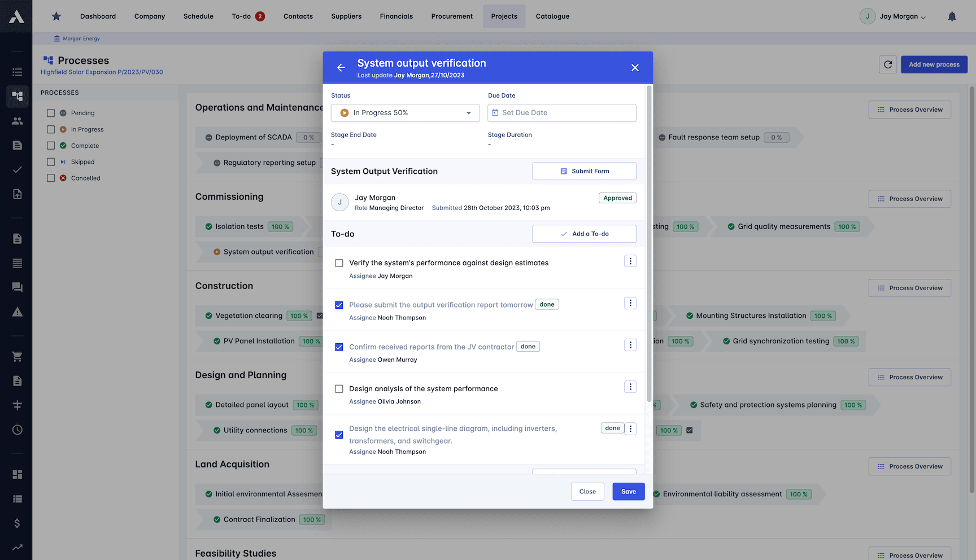Image resolution: width=976 pixels, height=560 pixels.
Task: Check the 'Complete' filter under Processes
Action: [50, 145]
